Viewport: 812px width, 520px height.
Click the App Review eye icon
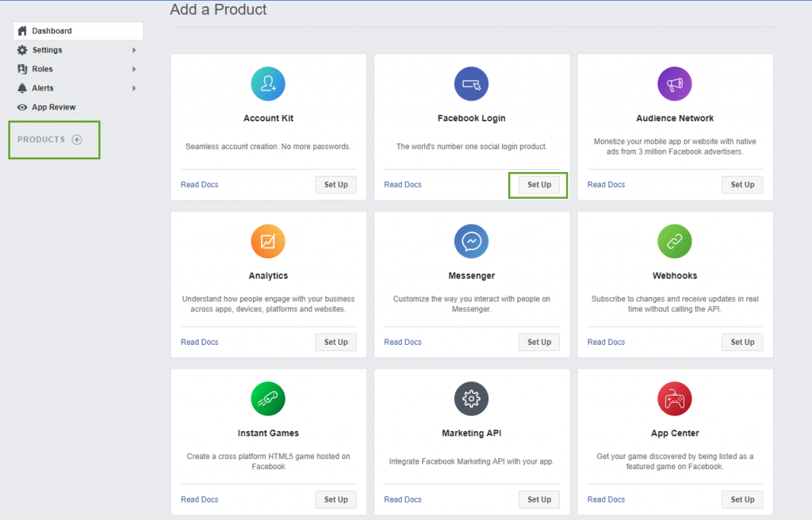pos(22,107)
